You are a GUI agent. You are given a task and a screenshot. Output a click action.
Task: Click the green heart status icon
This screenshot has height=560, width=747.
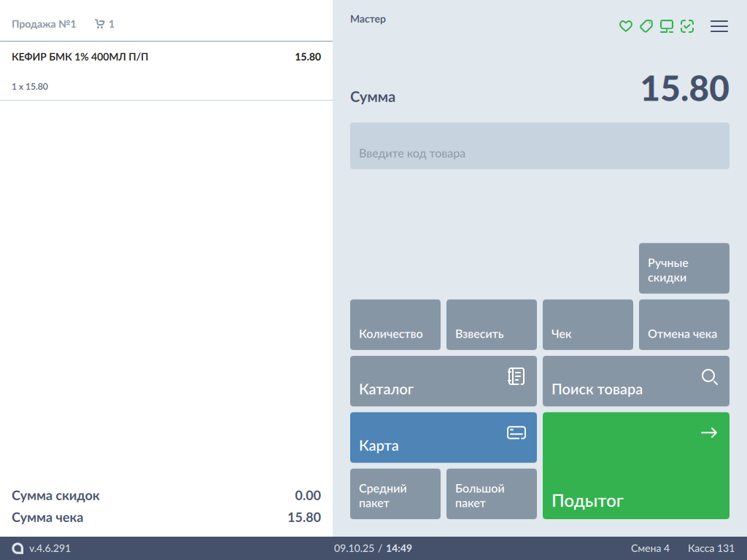point(625,26)
